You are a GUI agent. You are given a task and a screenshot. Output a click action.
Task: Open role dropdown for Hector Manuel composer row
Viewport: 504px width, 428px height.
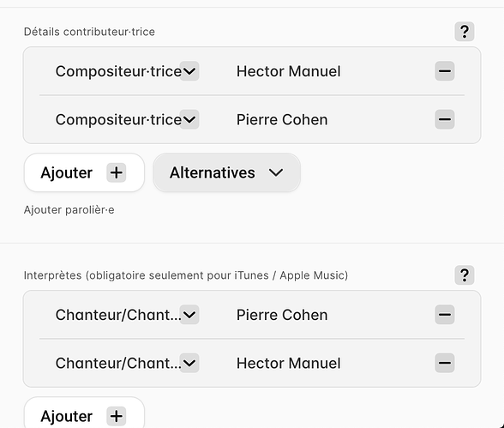[x=189, y=71]
